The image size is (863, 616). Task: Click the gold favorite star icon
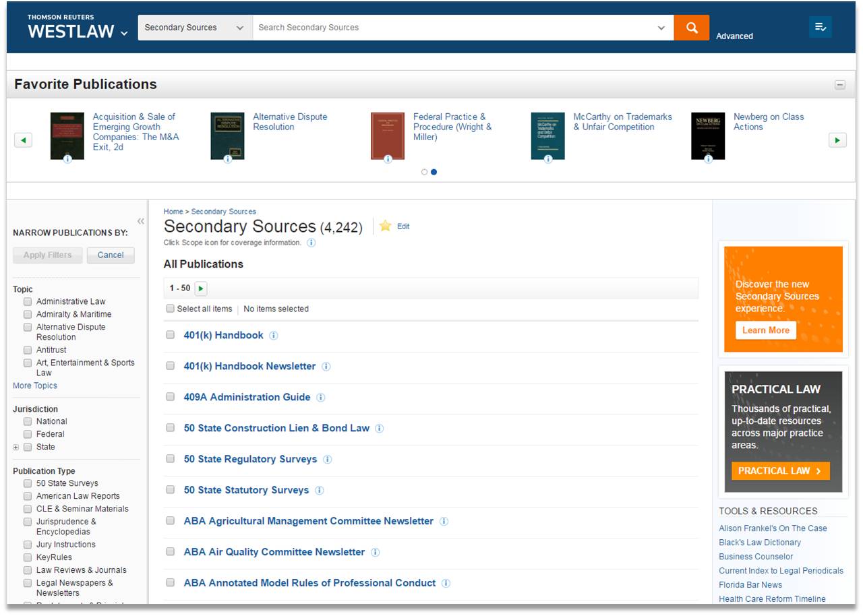385,226
